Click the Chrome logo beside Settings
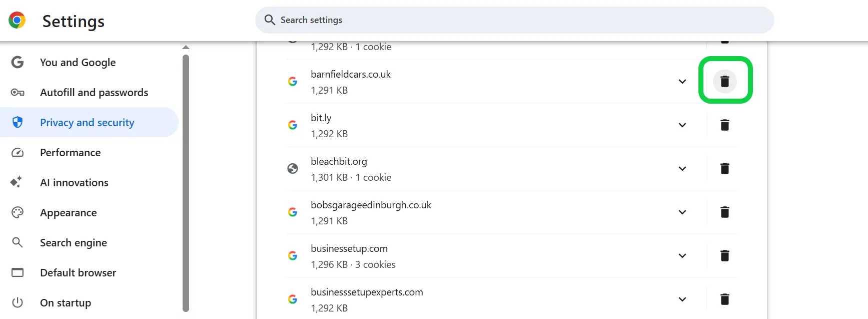 pyautogui.click(x=17, y=21)
